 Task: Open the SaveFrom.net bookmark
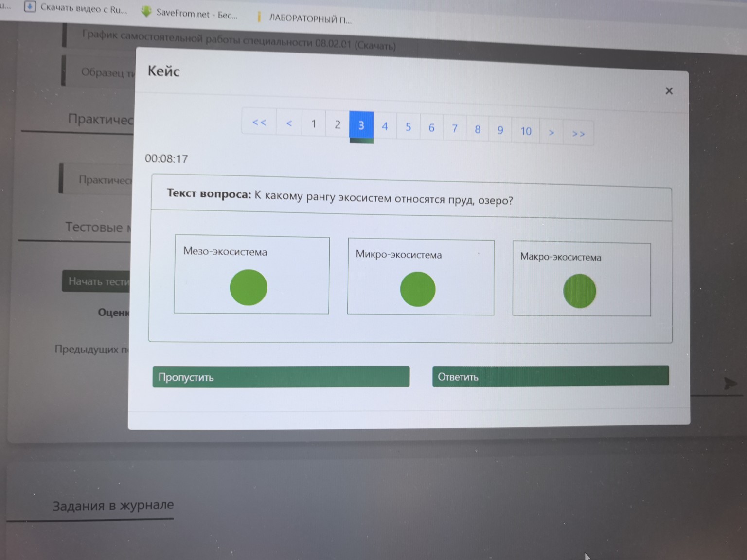click(x=191, y=13)
